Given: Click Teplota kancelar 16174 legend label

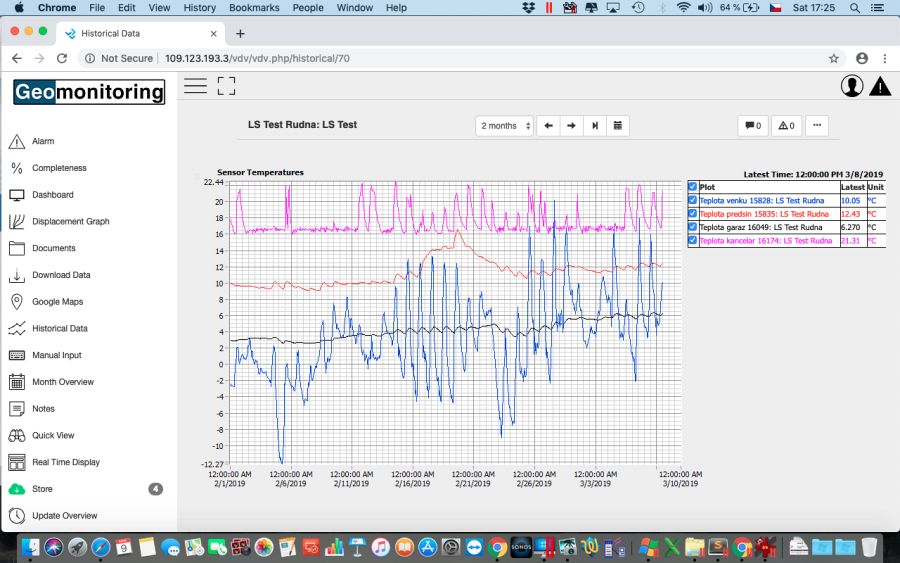Looking at the screenshot, I should pos(765,240).
